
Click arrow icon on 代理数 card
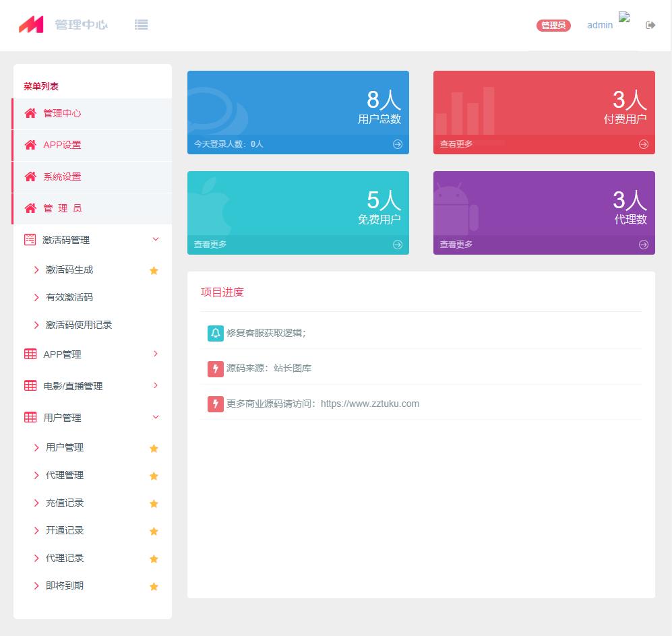[644, 245]
